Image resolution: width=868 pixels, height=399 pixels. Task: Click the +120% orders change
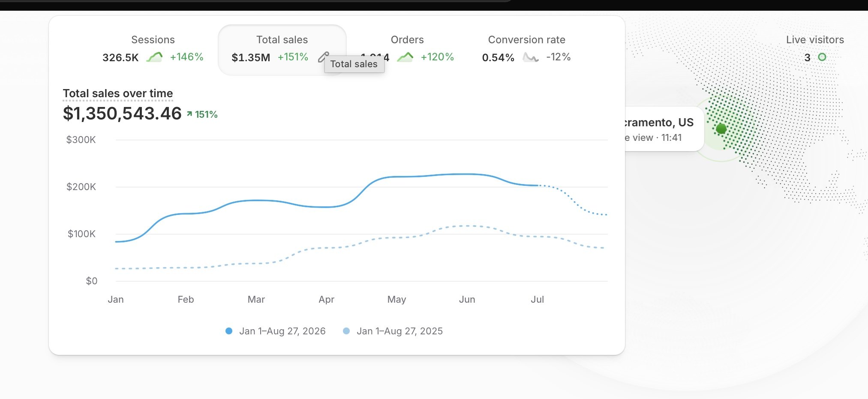[437, 57]
